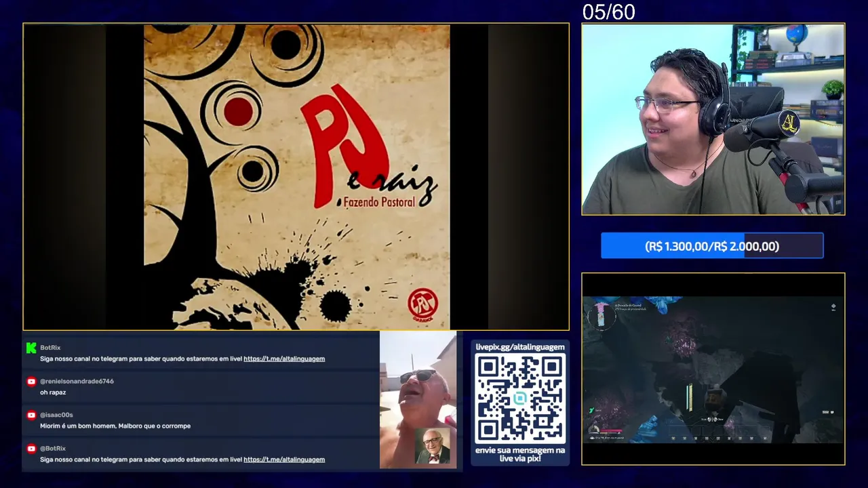
Task: Click username @isaac00s
Action: tap(56, 415)
